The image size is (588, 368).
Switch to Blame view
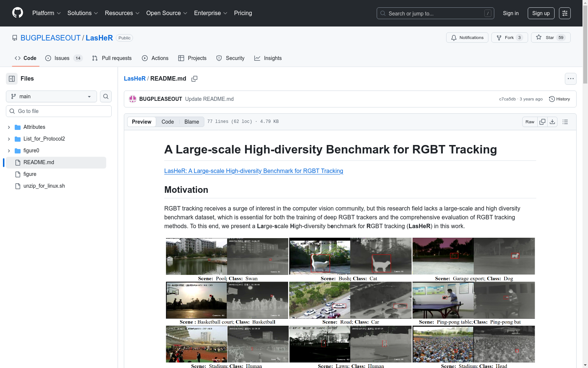[x=191, y=122]
